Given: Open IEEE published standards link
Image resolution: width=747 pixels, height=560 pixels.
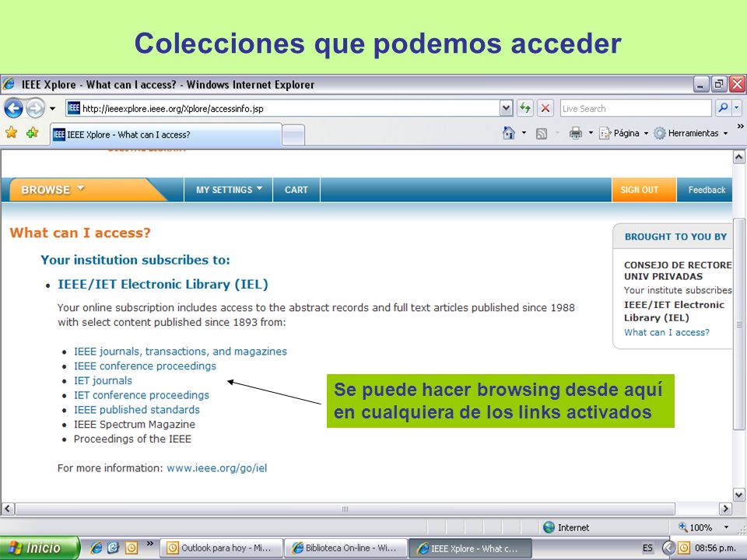Looking at the screenshot, I should [x=137, y=410].
